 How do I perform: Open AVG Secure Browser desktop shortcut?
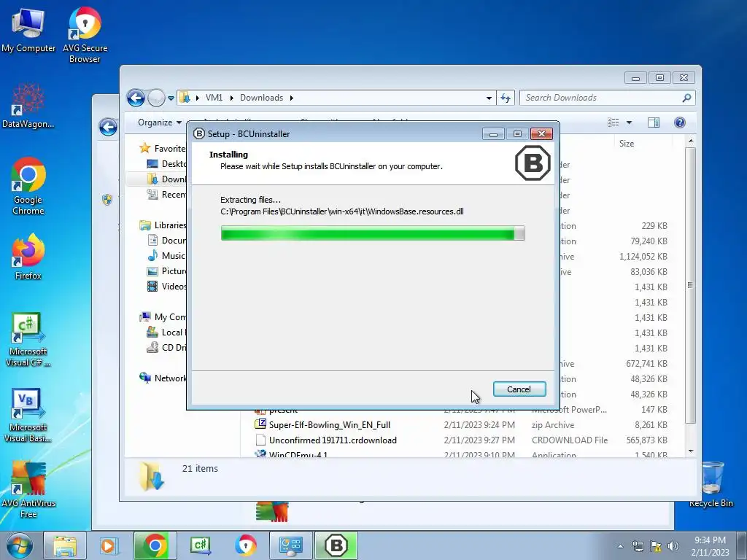[x=85, y=35]
